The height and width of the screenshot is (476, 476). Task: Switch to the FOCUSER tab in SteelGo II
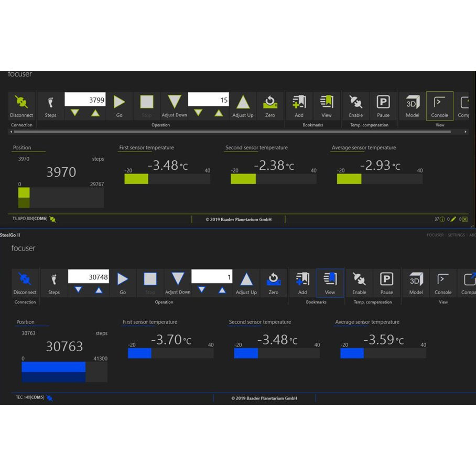tap(435, 235)
